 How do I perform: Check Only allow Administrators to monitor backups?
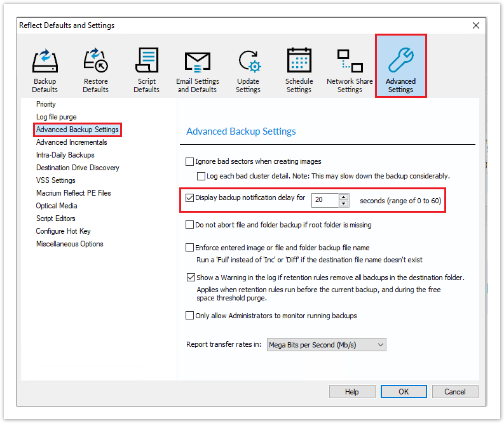[x=189, y=316]
